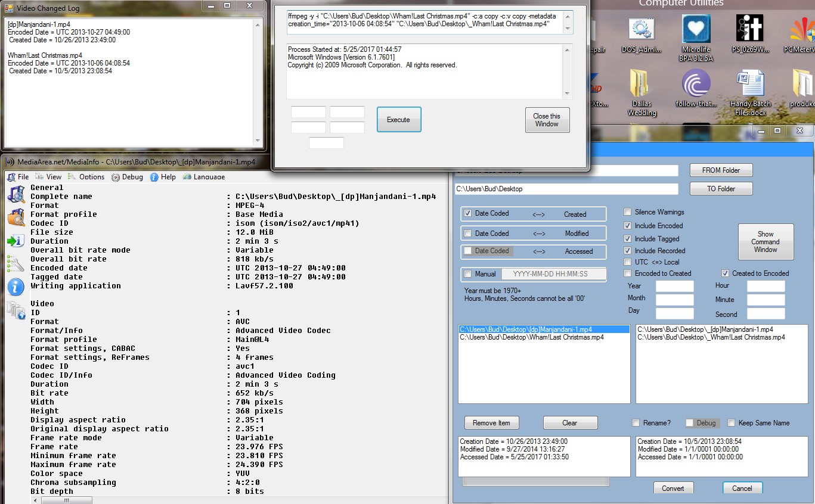Click the Close this Window button

pyautogui.click(x=547, y=120)
